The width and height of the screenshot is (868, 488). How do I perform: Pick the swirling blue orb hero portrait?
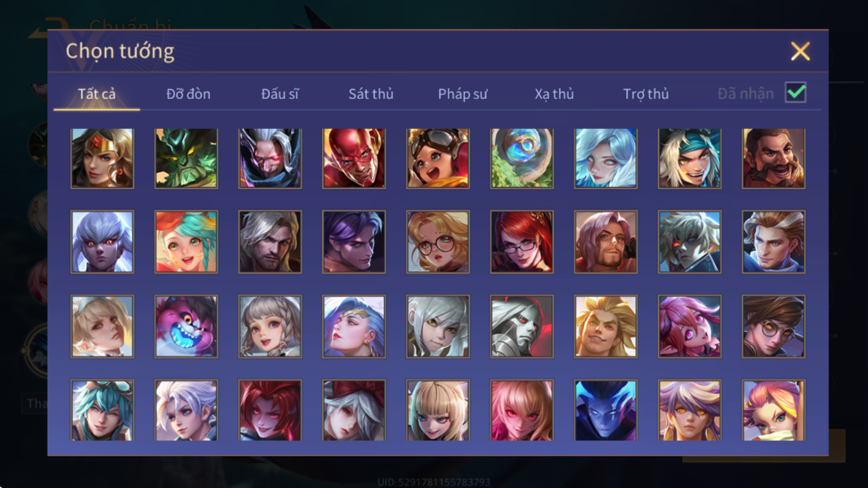[x=521, y=159]
